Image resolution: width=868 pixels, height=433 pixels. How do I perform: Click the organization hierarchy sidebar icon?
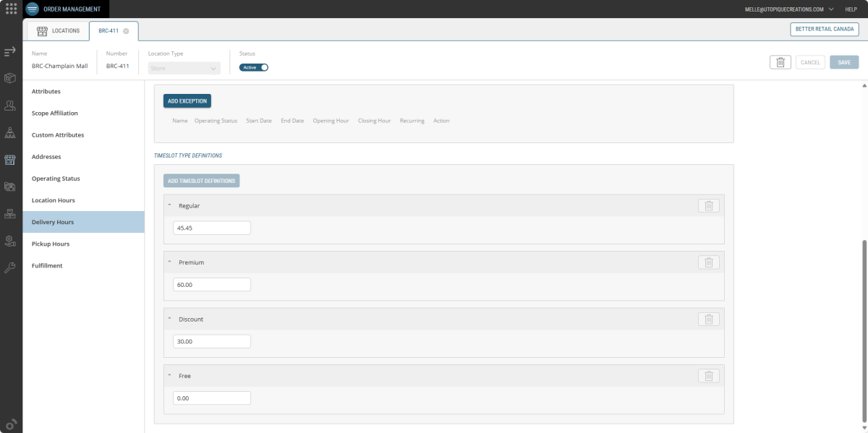(10, 133)
